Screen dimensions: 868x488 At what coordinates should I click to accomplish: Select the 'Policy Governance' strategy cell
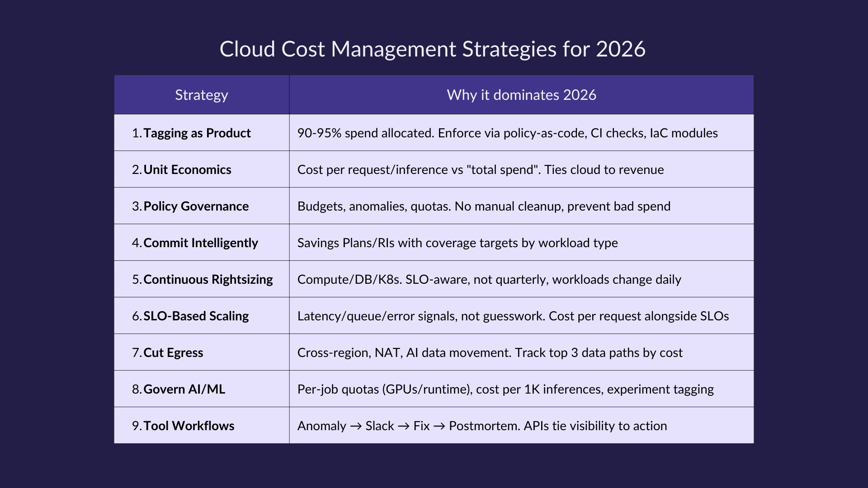click(x=196, y=206)
